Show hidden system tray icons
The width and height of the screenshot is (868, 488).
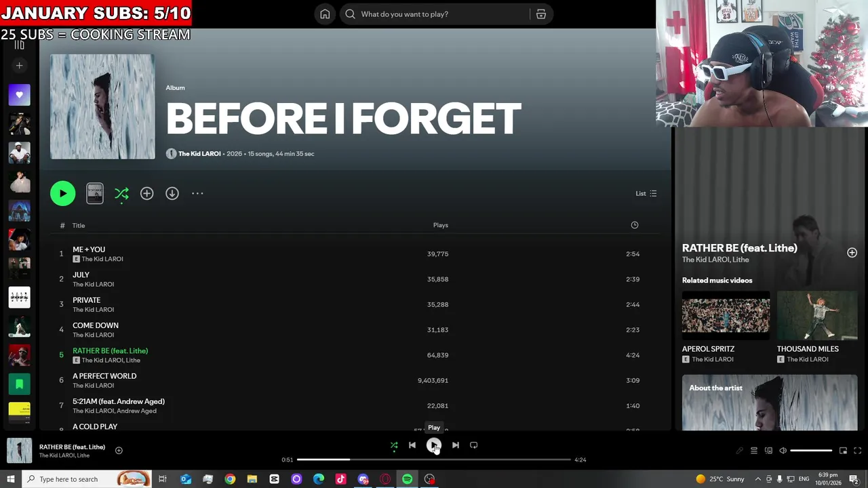(x=757, y=479)
